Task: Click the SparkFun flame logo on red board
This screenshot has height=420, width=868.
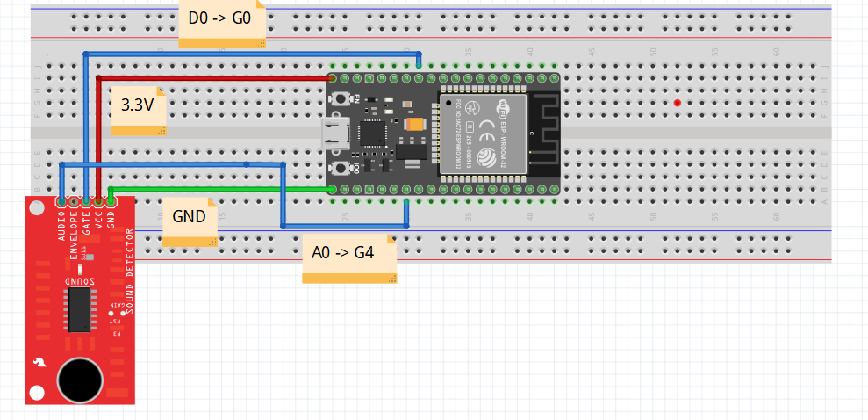Action: 39,362
